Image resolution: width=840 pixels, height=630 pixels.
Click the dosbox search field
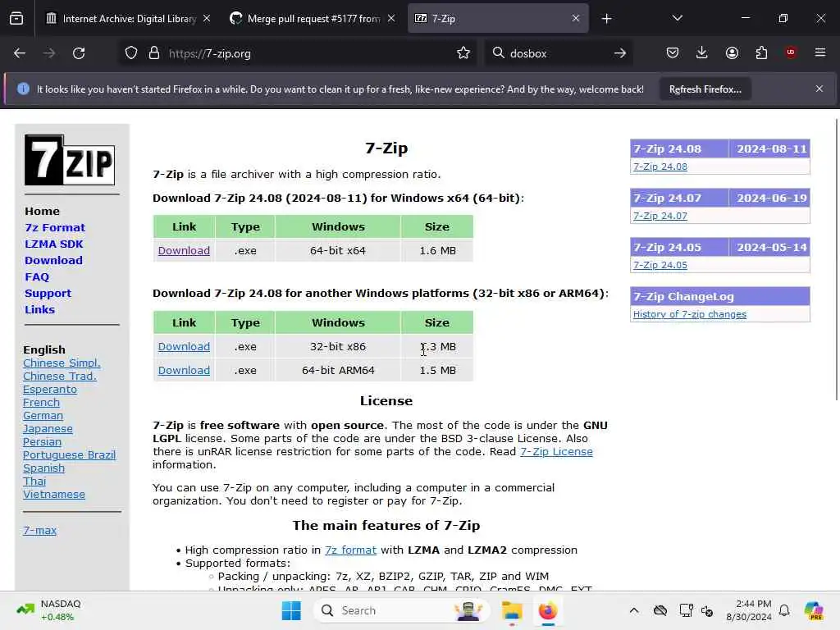557,53
